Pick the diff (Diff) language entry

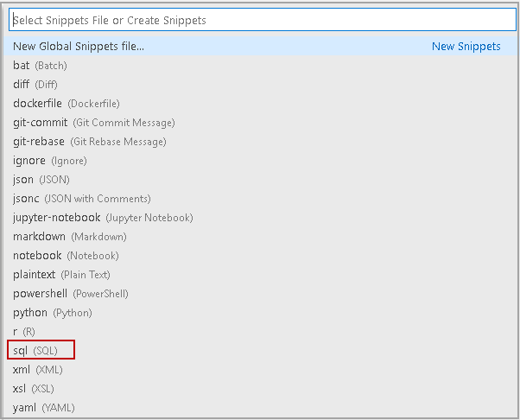pos(35,85)
